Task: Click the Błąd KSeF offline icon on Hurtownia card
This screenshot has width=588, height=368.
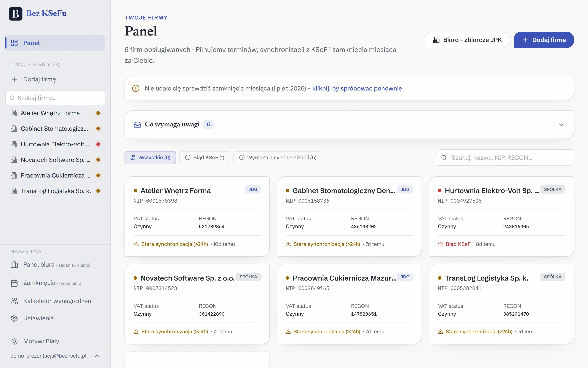Action: [441, 244]
